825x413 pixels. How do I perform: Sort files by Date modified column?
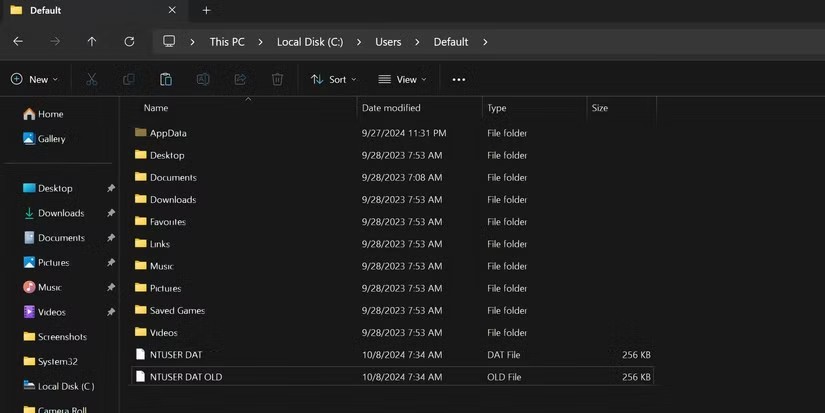coord(391,108)
